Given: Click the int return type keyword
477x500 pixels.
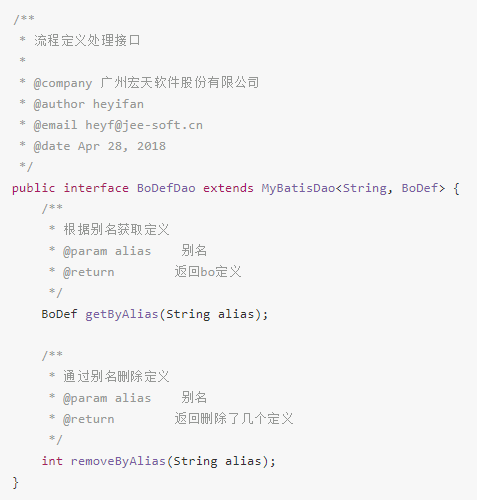Looking at the screenshot, I should [52, 461].
